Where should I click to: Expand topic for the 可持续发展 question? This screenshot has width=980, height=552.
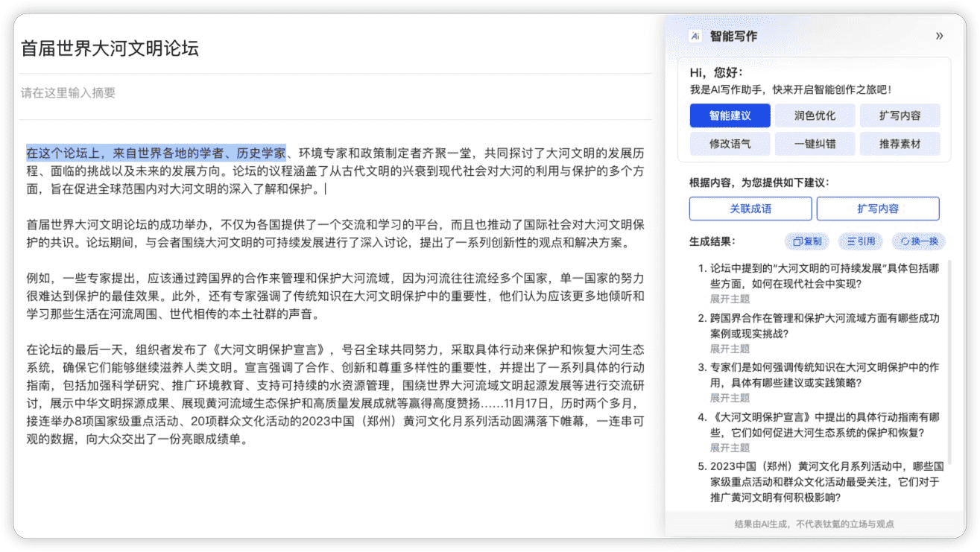[x=730, y=299]
